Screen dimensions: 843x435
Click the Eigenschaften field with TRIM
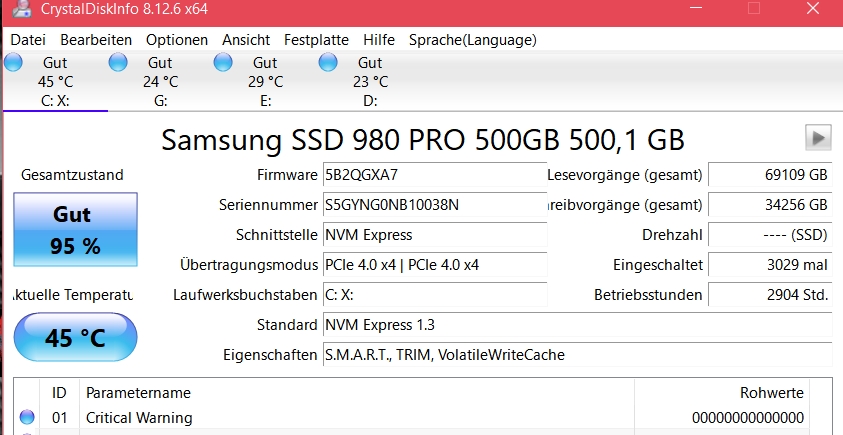[x=577, y=355]
